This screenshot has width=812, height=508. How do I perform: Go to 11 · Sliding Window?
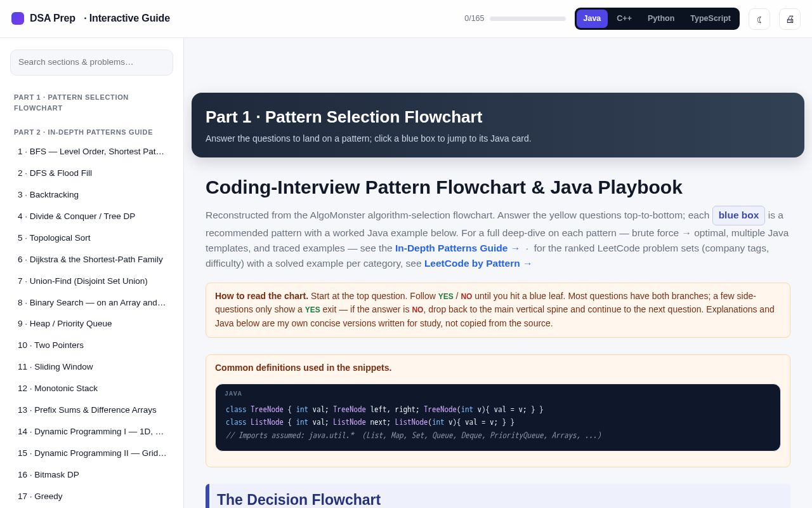[91, 367]
